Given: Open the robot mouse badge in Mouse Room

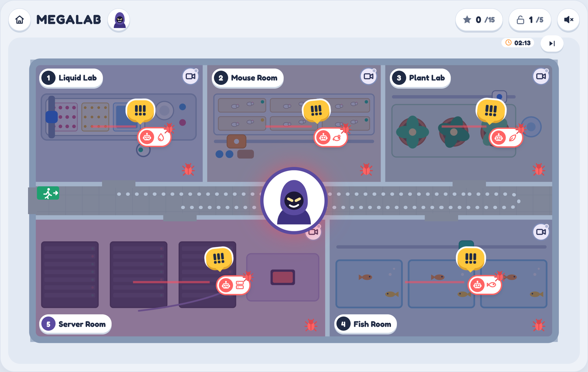Looking at the screenshot, I should pyautogui.click(x=331, y=138).
